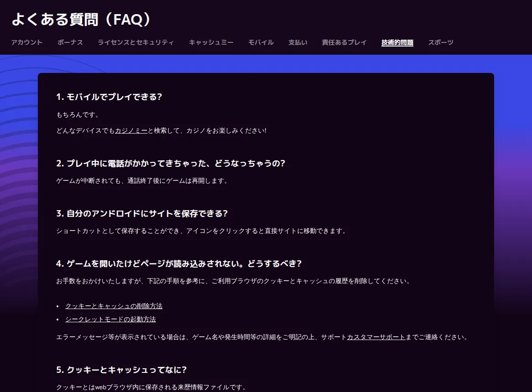The width and height of the screenshot is (532, 392).
Task: Click the よくある質問（FAQ） page title
Action: point(81,19)
